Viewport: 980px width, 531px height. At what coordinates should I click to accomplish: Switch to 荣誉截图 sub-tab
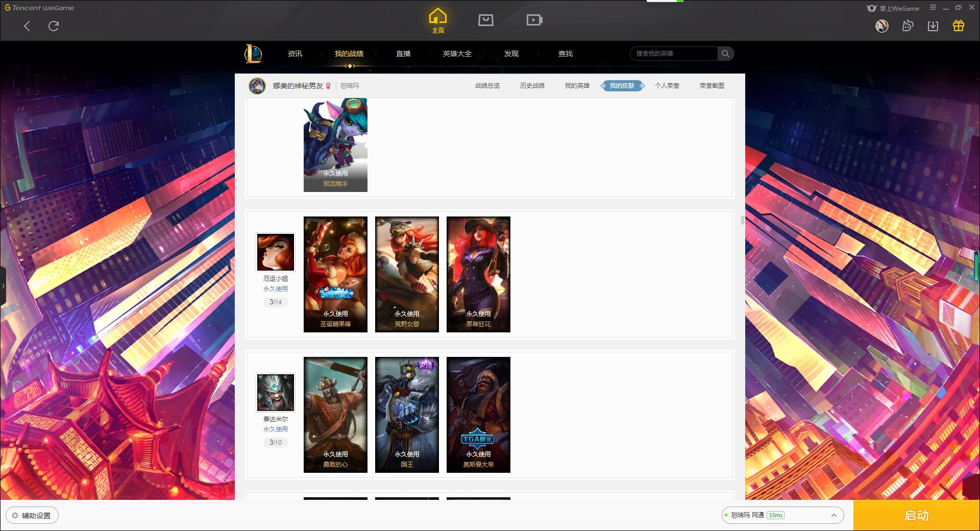[712, 86]
